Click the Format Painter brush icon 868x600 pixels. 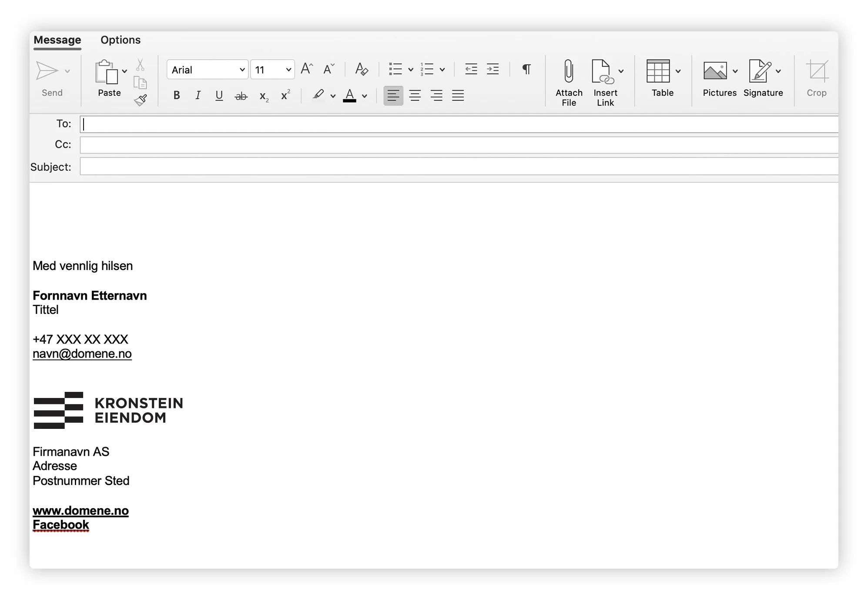pos(140,100)
